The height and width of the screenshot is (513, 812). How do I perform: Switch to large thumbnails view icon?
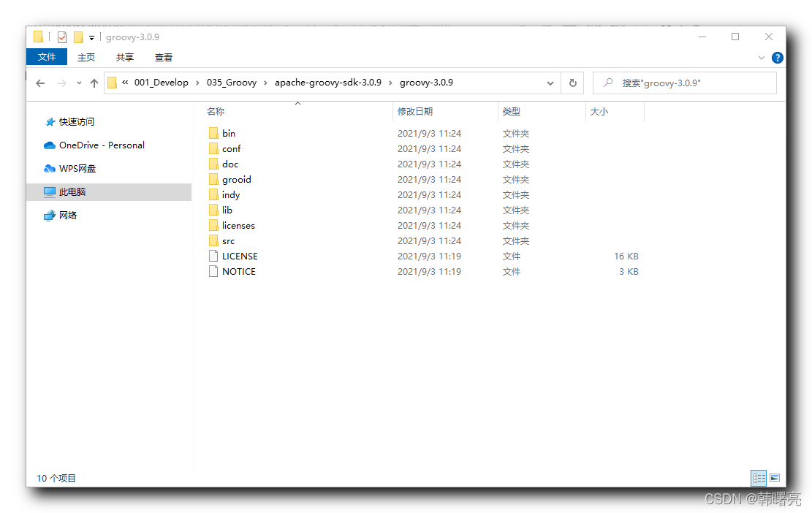click(x=775, y=478)
